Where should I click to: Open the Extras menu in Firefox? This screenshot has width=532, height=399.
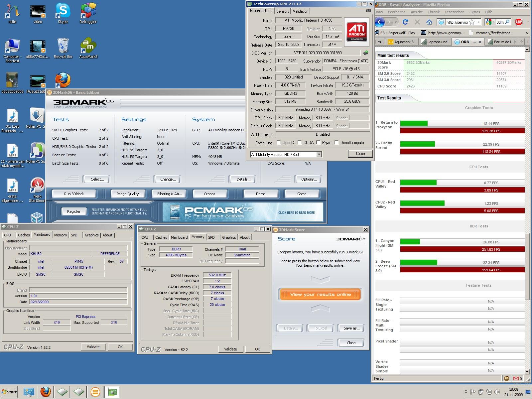(474, 12)
